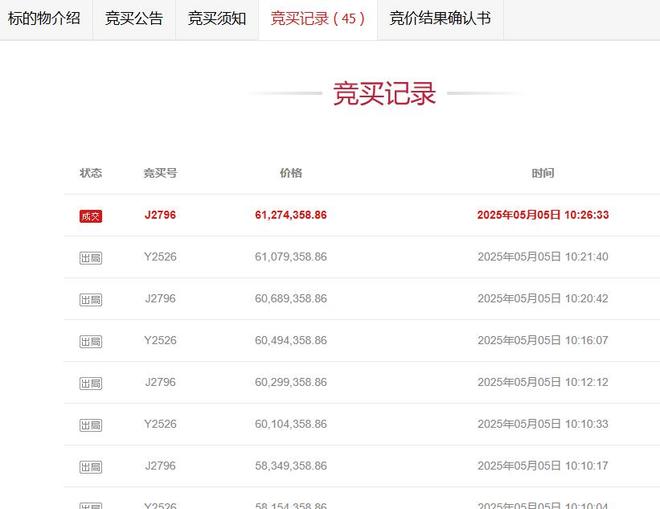Click 出局 badge in 58,349,358.86 row
Viewport: 660px width, 509px height.
pyautogui.click(x=90, y=467)
